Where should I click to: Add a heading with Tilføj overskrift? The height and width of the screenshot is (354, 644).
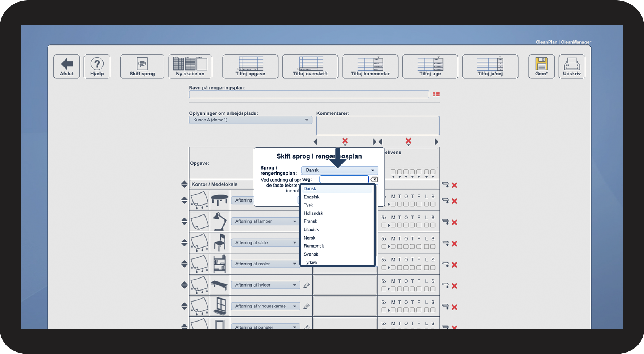(x=310, y=66)
